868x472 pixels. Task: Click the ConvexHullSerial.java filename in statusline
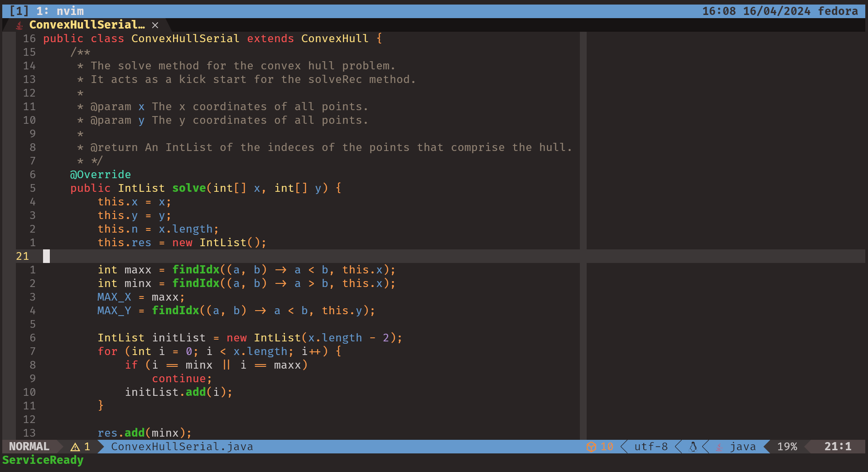(x=182, y=447)
